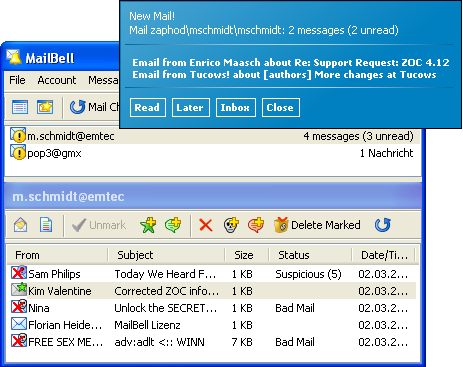Click Later in the notification popup
Viewport: 463px width, 367px height.
[191, 107]
